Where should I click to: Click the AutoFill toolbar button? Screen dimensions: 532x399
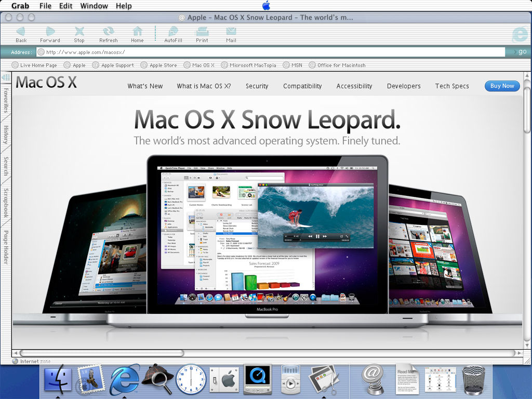(173, 35)
